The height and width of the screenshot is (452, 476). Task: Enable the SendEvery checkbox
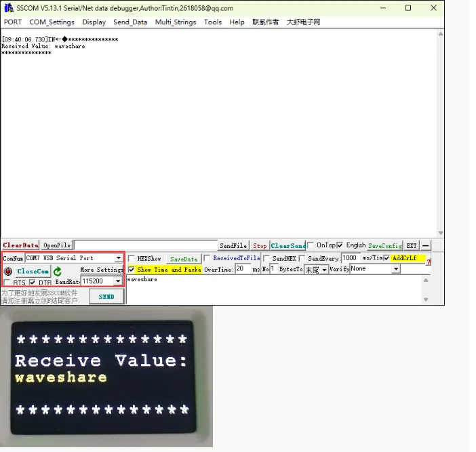302,258
